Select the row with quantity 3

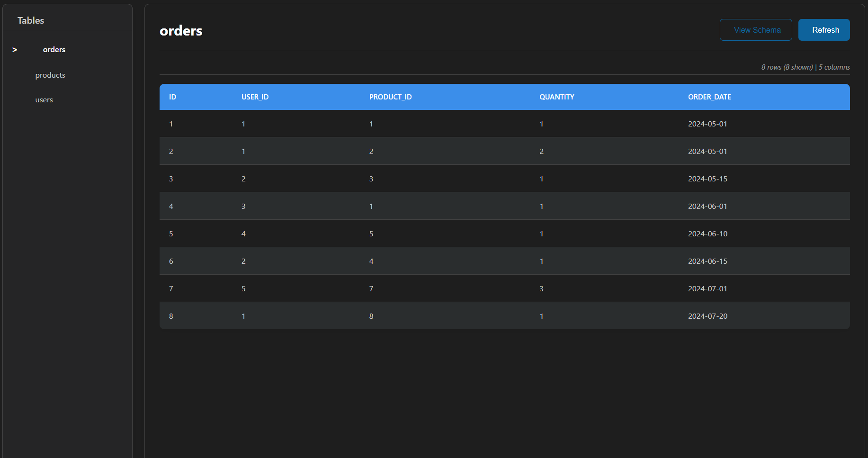[x=426, y=288]
